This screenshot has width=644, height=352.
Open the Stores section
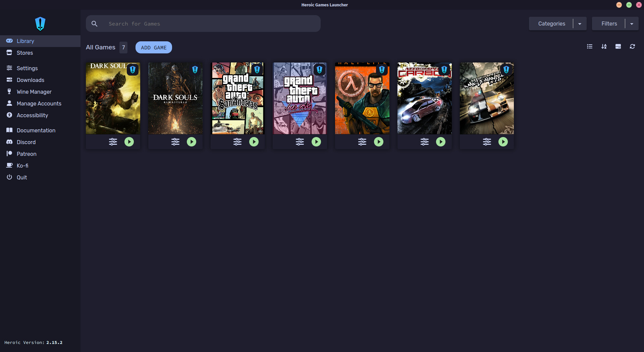(x=40, y=53)
